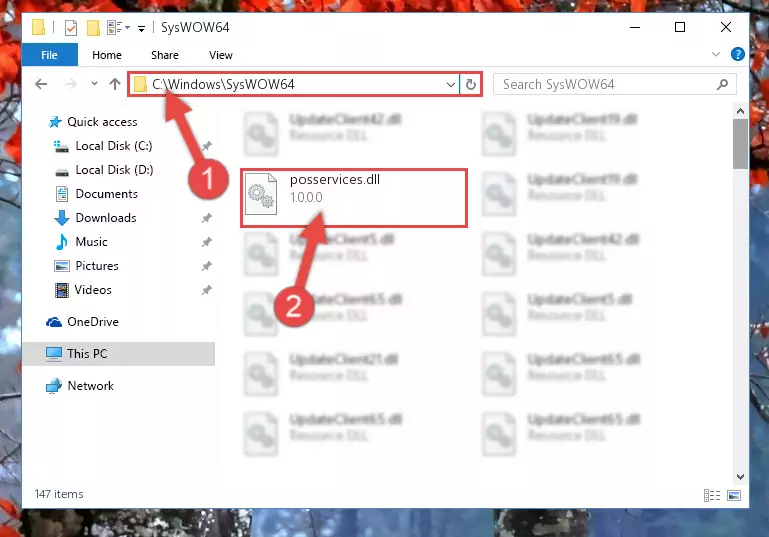Open Local Disk (C:) in sidebar

pos(114,146)
